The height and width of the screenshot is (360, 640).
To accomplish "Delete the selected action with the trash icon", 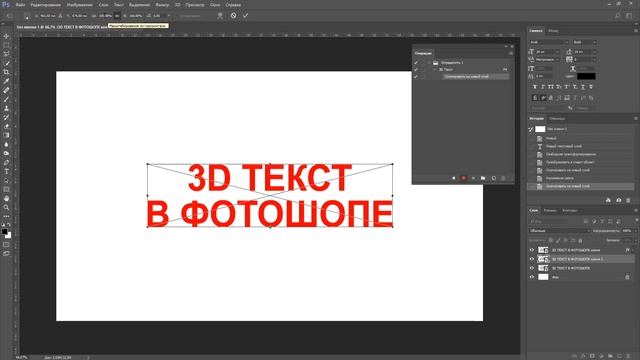I will [x=503, y=178].
